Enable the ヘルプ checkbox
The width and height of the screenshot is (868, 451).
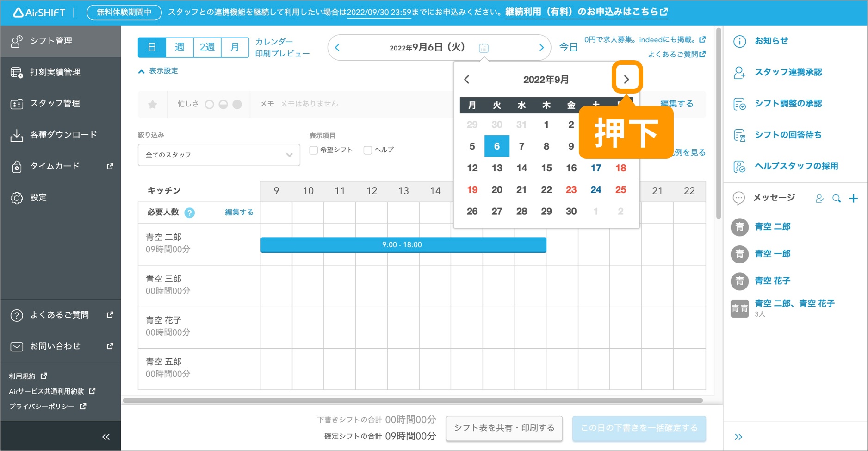[367, 150]
